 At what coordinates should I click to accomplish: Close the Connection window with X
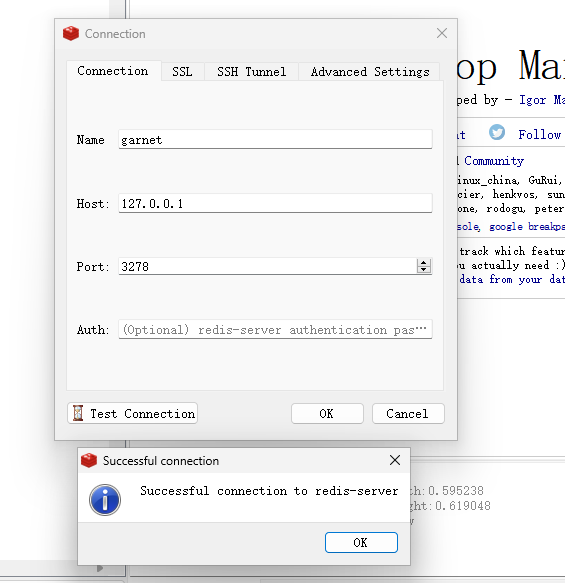[x=442, y=33]
